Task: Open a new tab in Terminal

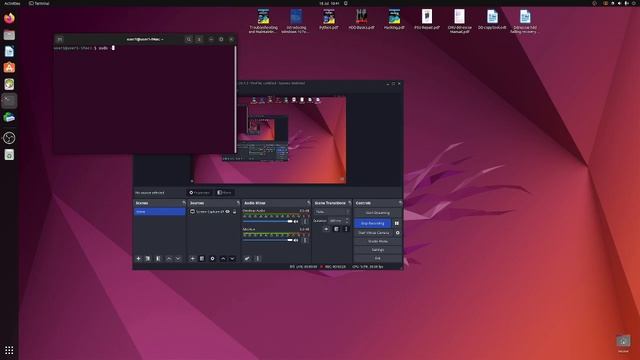Action: tap(60, 40)
